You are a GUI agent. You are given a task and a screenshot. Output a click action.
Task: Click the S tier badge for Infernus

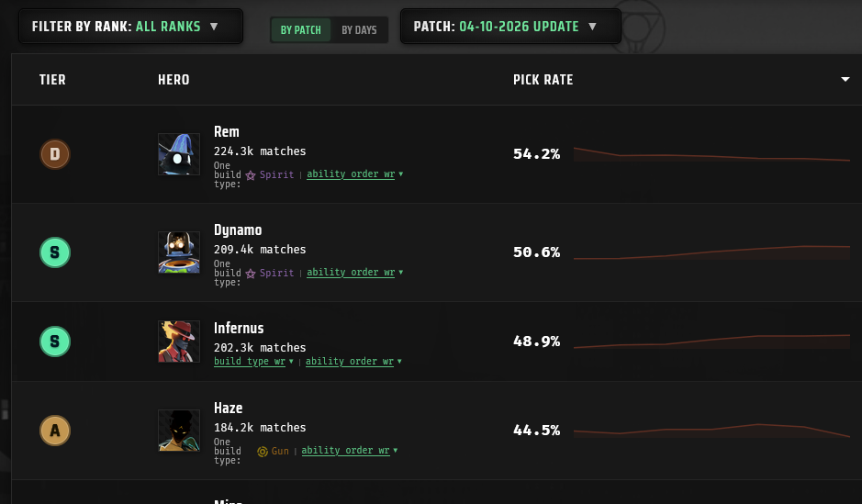pyautogui.click(x=55, y=342)
